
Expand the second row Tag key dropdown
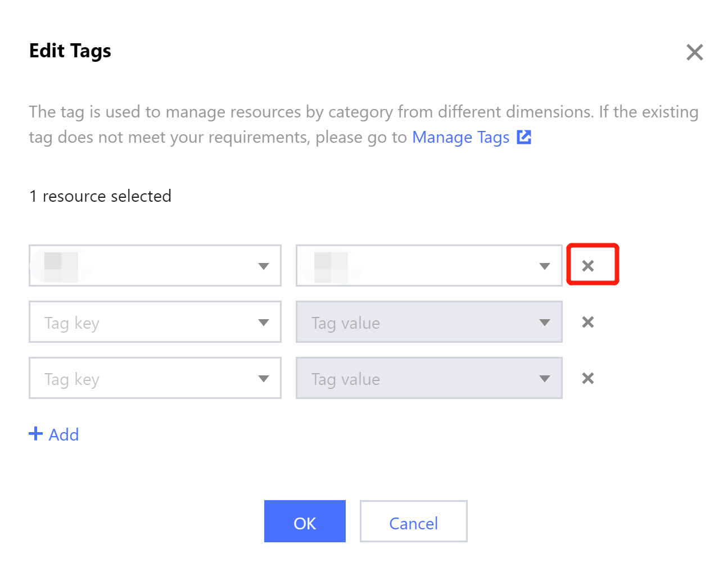tap(155, 322)
